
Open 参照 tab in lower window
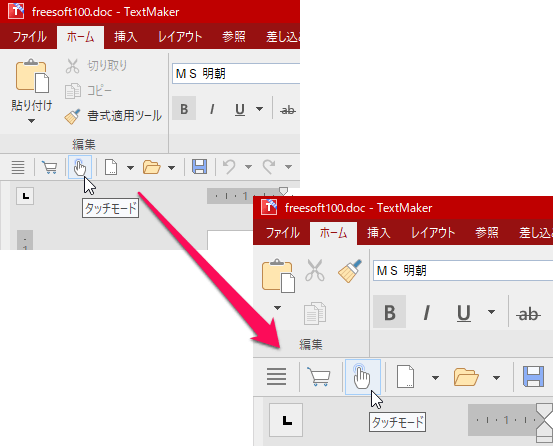[487, 233]
